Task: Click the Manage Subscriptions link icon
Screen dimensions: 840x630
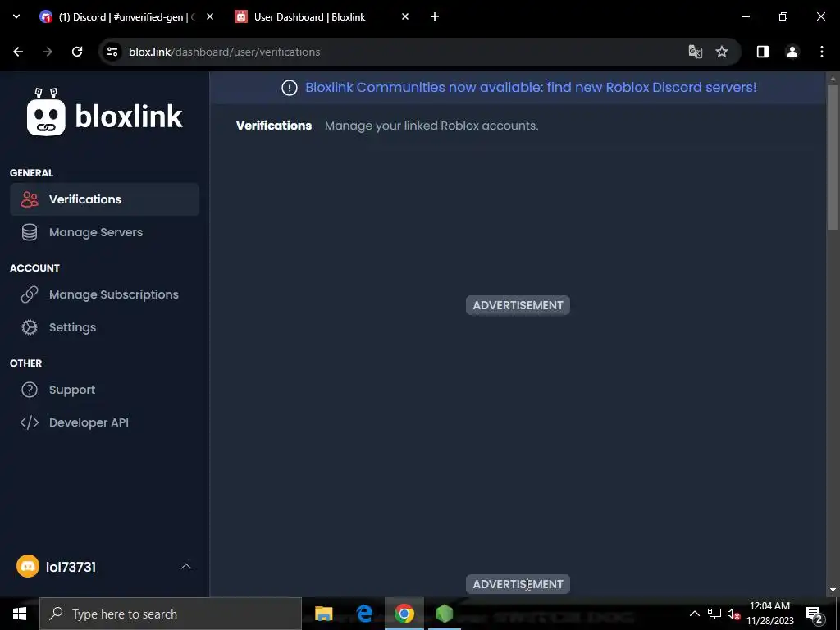Action: (x=30, y=294)
